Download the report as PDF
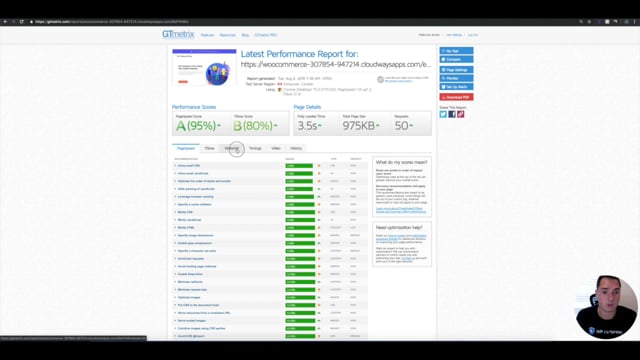The image size is (640, 360). [456, 97]
